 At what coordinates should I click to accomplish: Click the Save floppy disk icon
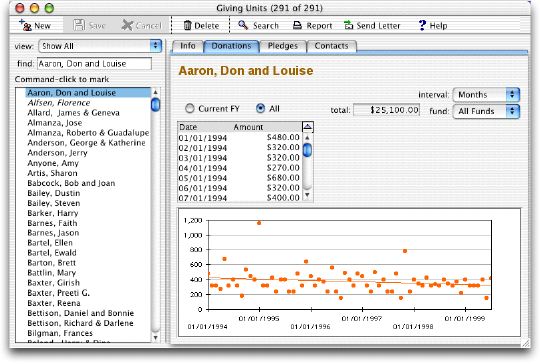[x=79, y=25]
